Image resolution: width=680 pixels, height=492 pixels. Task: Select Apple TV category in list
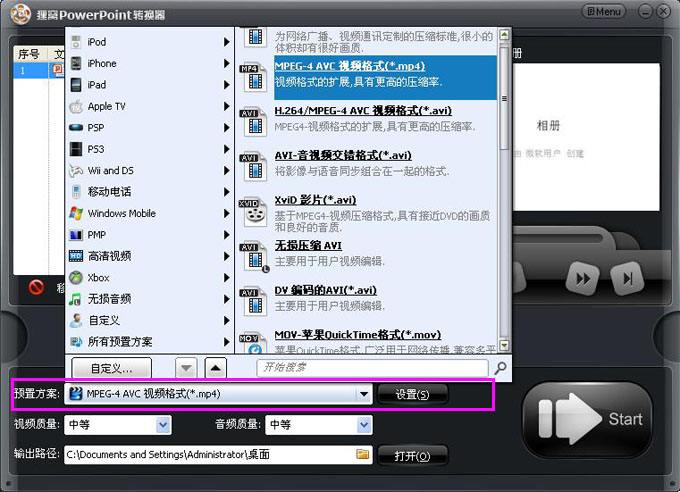[106, 106]
